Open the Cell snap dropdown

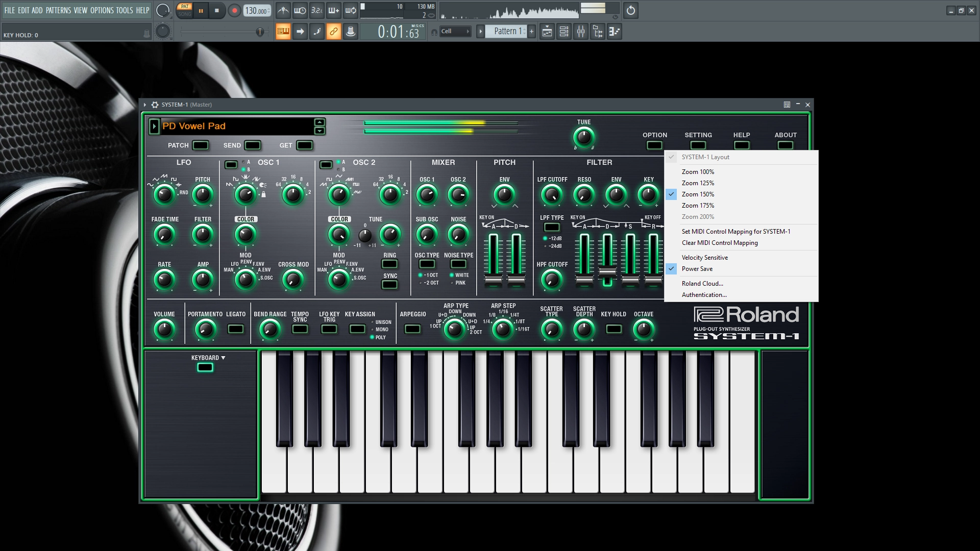pos(455,32)
